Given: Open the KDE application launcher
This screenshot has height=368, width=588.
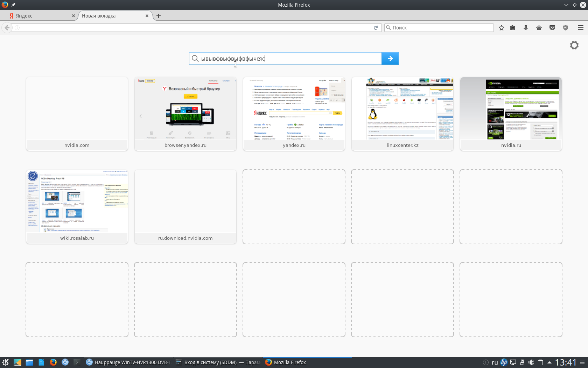Looking at the screenshot, I should (6, 362).
